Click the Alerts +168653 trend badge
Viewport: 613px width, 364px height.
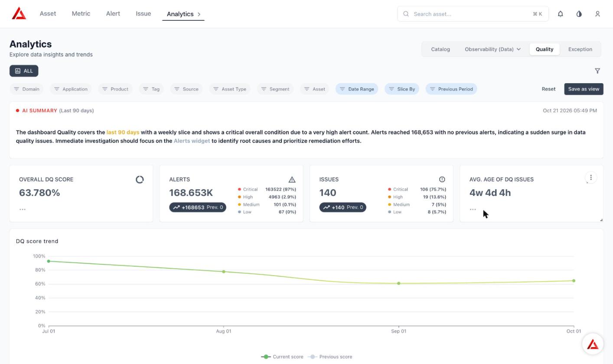pyautogui.click(x=198, y=208)
